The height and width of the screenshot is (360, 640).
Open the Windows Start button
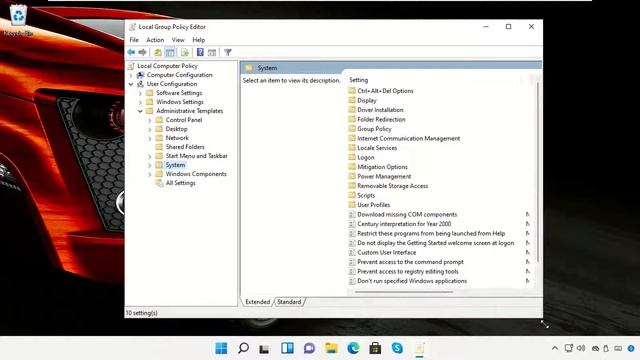coord(221,348)
